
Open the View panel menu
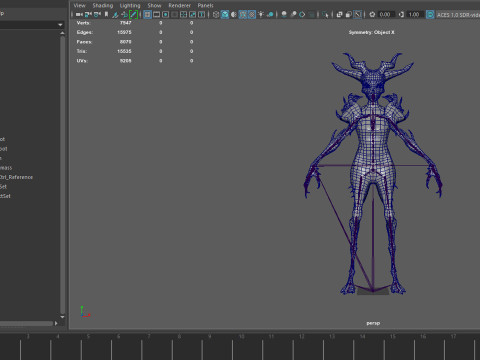pyautogui.click(x=79, y=5)
